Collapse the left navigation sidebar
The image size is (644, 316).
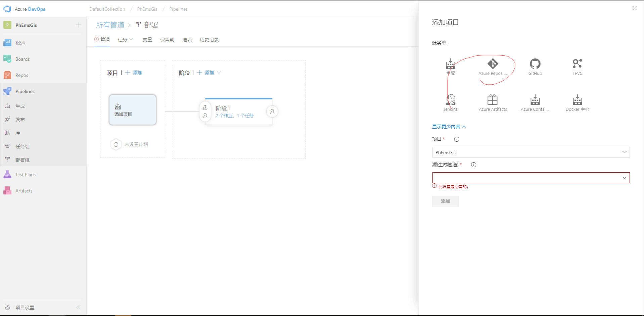point(78,307)
